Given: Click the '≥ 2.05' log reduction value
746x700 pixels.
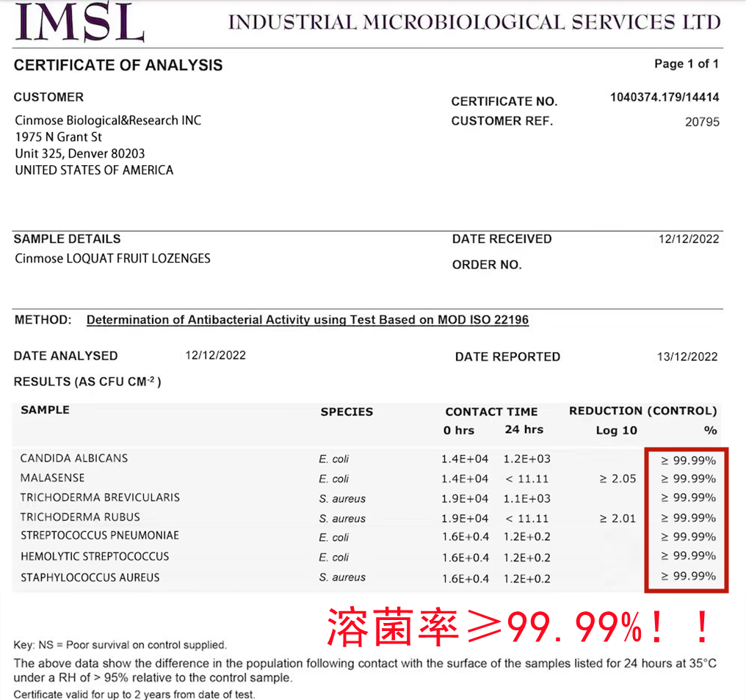Looking at the screenshot, I should pos(618,478).
